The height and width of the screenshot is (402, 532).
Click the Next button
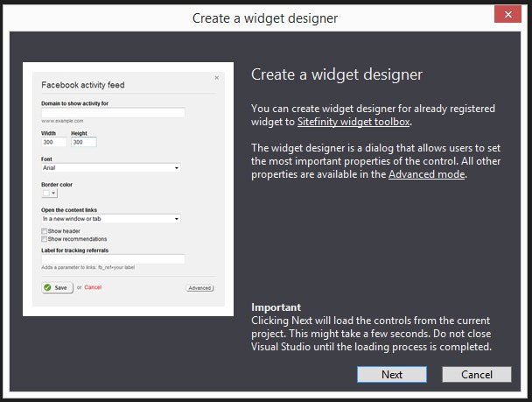click(x=392, y=374)
